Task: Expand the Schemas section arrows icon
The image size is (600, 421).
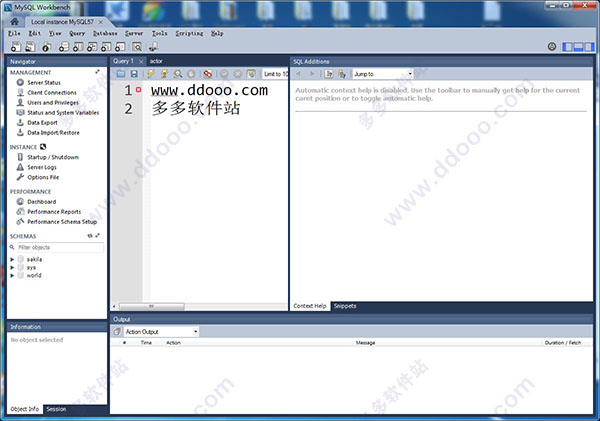Action: pyautogui.click(x=98, y=236)
